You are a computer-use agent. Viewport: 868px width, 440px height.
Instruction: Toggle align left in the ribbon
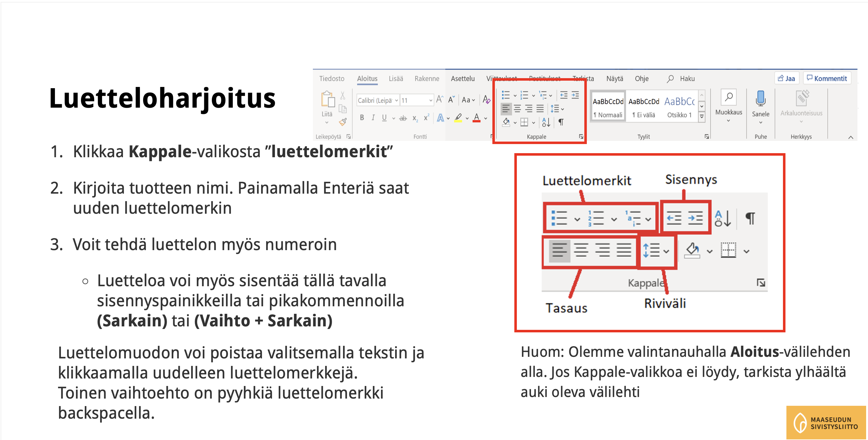(x=506, y=109)
